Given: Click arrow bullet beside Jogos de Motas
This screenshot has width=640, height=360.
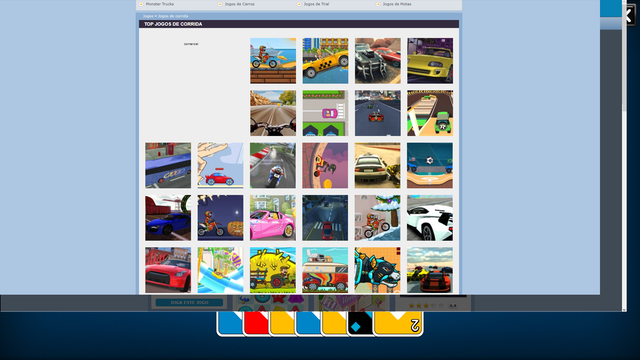Looking at the screenshot, I should pyautogui.click(x=378, y=4).
